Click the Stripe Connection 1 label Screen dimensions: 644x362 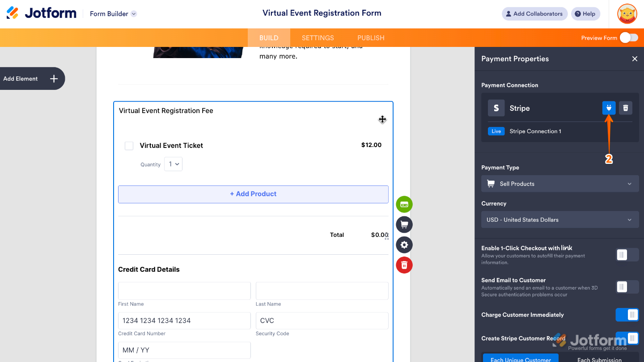(x=535, y=131)
